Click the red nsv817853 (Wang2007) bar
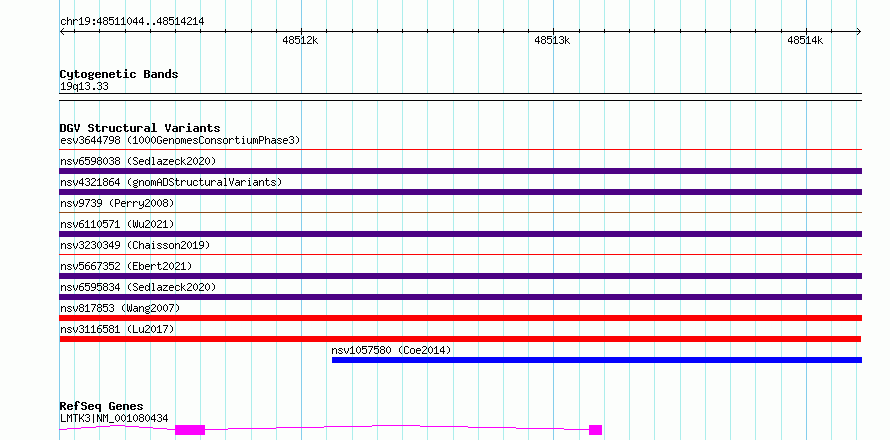 click(x=461, y=318)
